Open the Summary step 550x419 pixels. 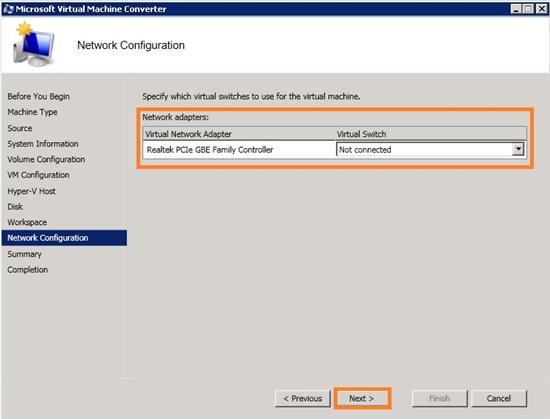[25, 254]
